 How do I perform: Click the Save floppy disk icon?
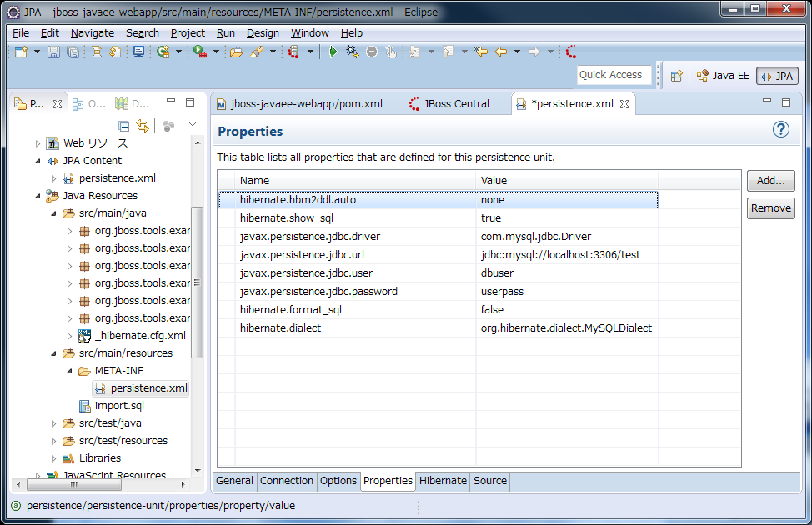[53, 52]
